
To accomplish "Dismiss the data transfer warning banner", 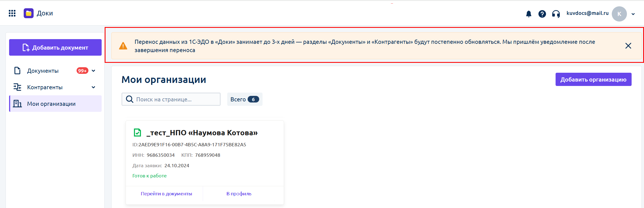I will click(x=628, y=46).
